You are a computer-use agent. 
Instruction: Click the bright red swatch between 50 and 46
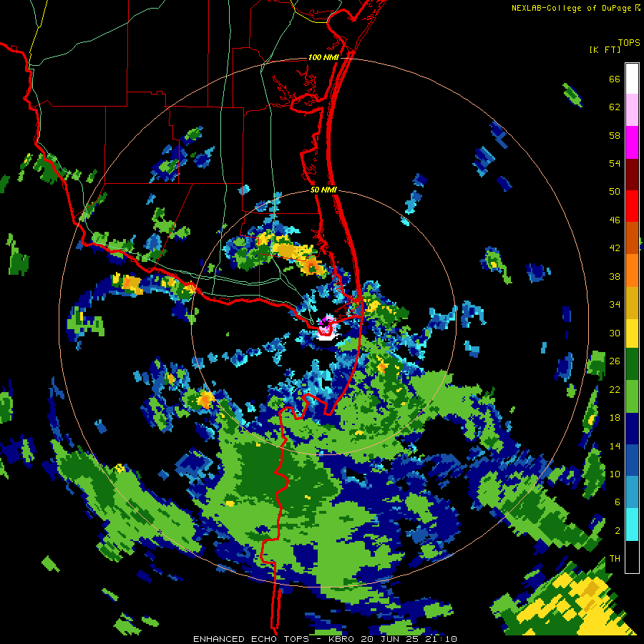tap(632, 206)
